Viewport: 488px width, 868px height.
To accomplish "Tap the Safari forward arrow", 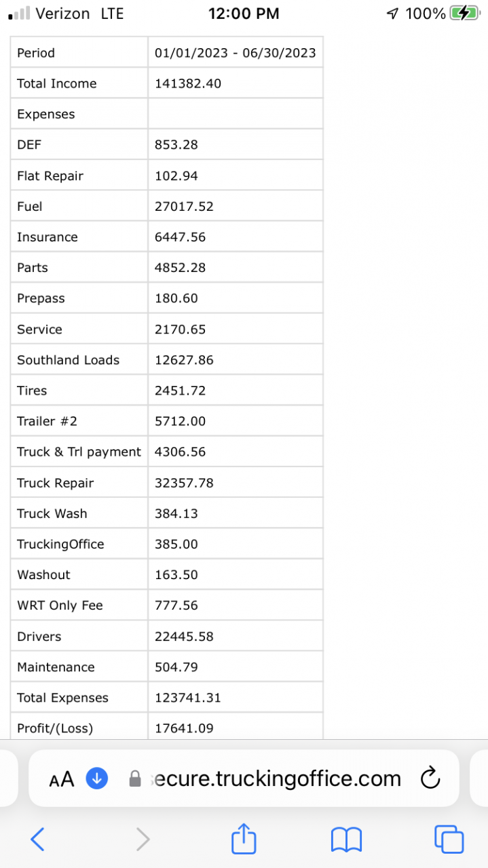I will point(143,840).
